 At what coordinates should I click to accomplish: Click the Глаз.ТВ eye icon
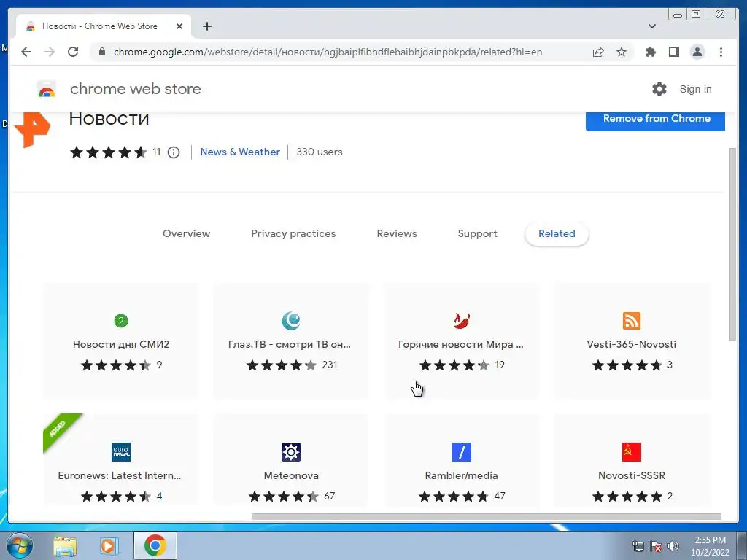point(291,321)
